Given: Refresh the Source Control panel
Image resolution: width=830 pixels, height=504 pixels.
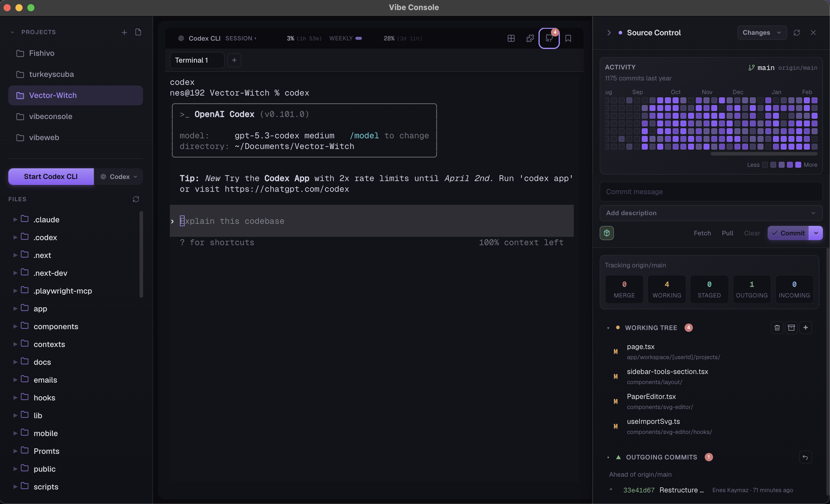Looking at the screenshot, I should (x=797, y=33).
